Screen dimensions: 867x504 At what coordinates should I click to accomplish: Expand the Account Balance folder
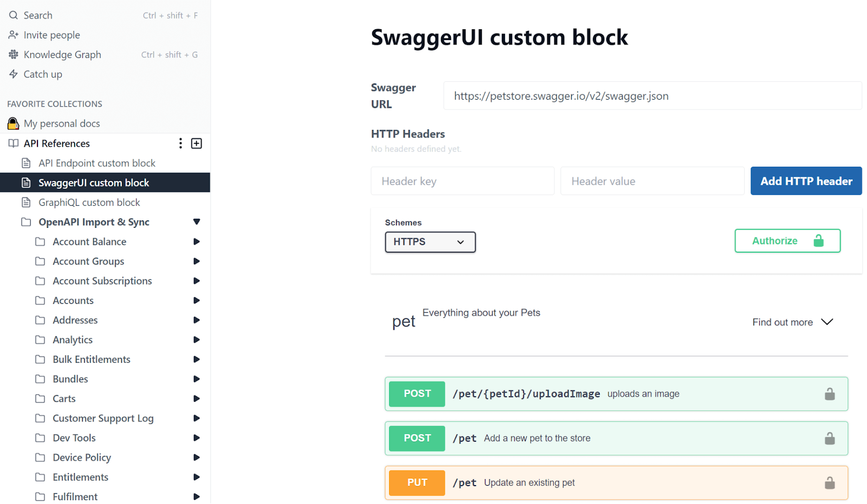pos(197,241)
